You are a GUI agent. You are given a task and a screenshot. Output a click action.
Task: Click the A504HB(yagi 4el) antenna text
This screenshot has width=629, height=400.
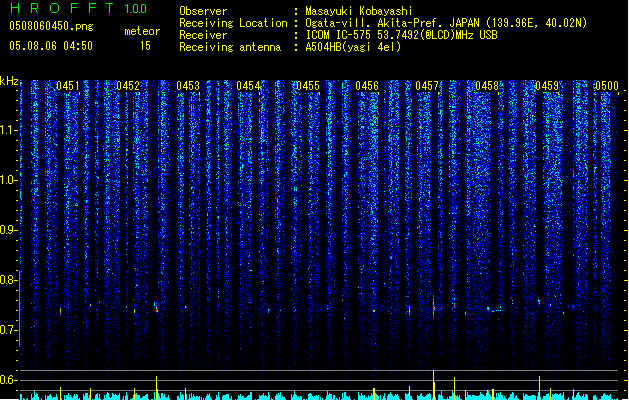[353, 47]
